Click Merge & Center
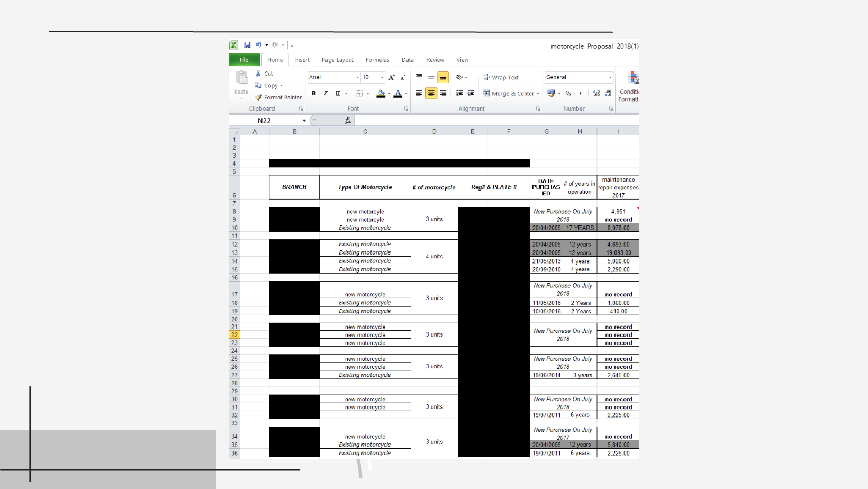Screen dimensions: 868x489 coord(508,93)
